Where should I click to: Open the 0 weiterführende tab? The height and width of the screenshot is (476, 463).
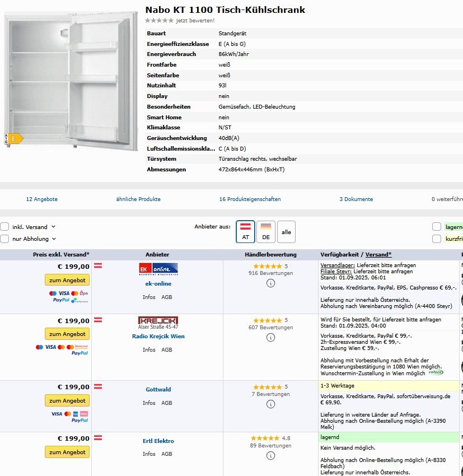(x=447, y=199)
